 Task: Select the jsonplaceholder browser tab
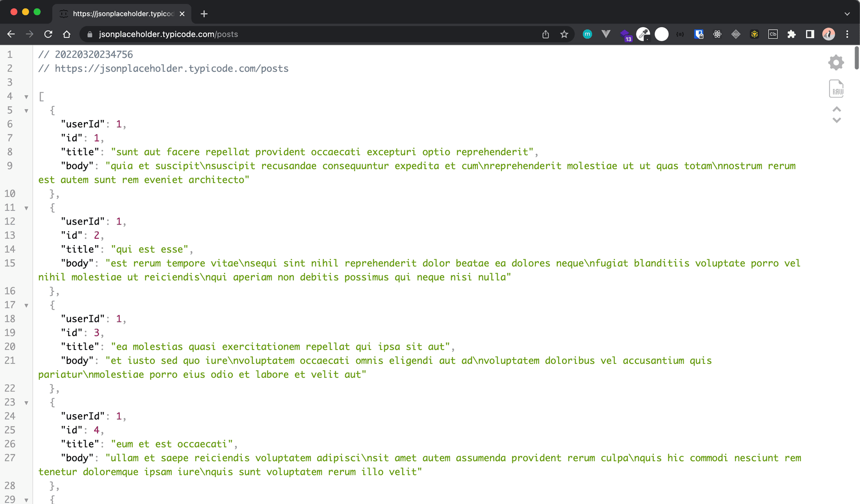tap(122, 13)
